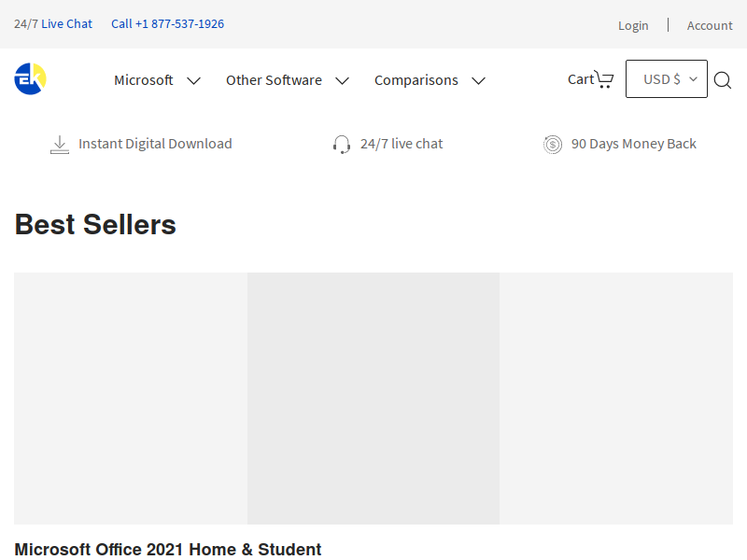Expand the Comparisons menu chevron

[x=478, y=81]
